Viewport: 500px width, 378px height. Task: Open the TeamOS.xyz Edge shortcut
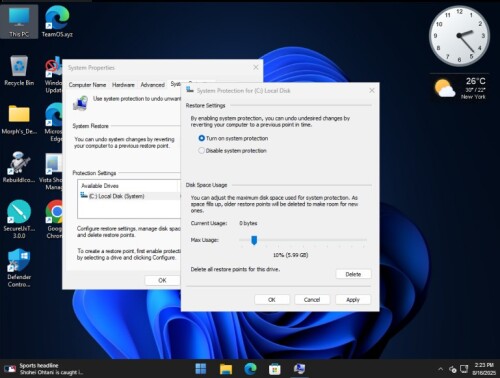pos(57,22)
